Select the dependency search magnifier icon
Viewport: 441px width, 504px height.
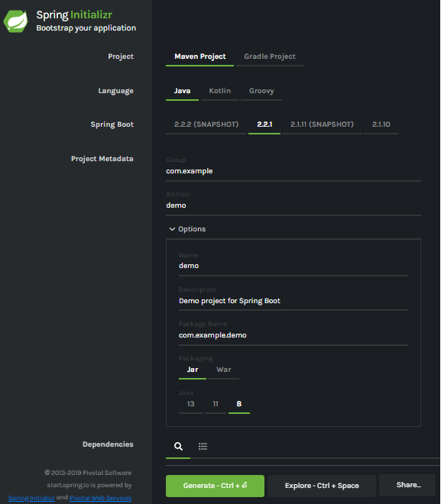pos(178,446)
